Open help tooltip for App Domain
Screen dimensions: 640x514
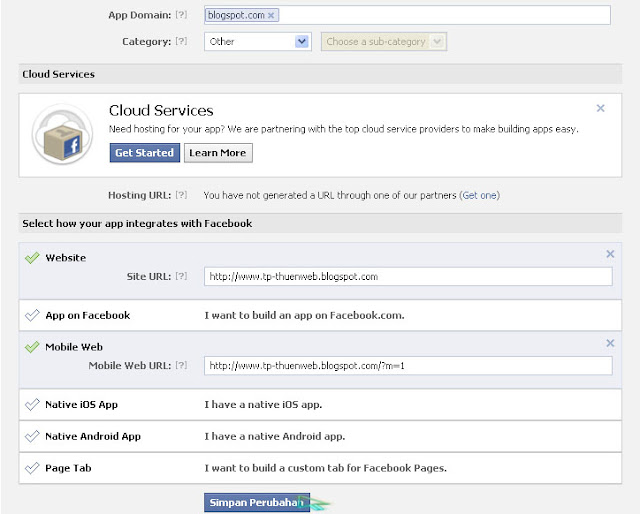181,15
